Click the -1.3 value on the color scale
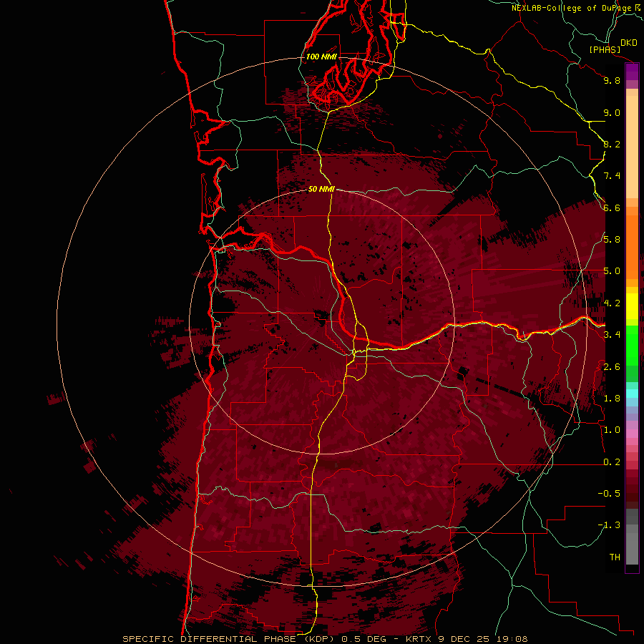 [x=609, y=525]
